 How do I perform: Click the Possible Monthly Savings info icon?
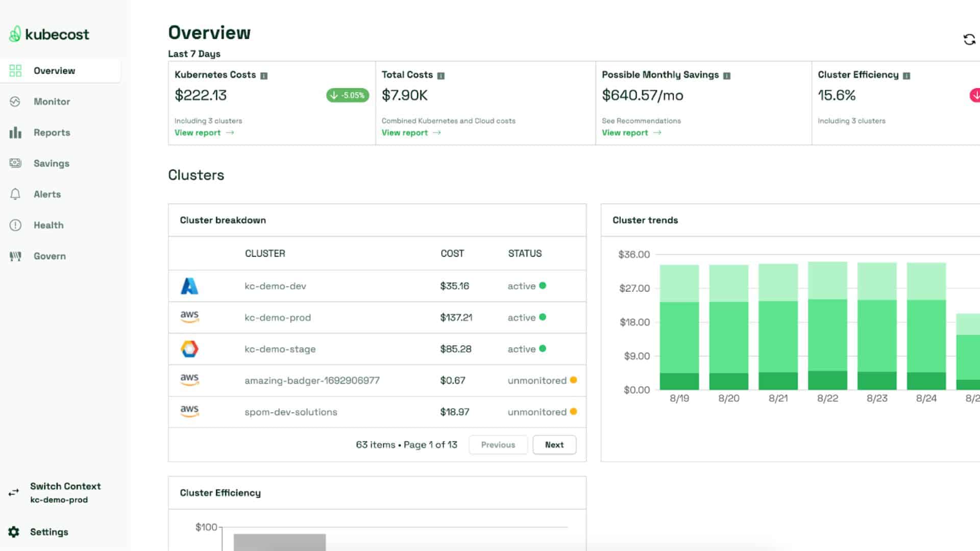pyautogui.click(x=727, y=76)
